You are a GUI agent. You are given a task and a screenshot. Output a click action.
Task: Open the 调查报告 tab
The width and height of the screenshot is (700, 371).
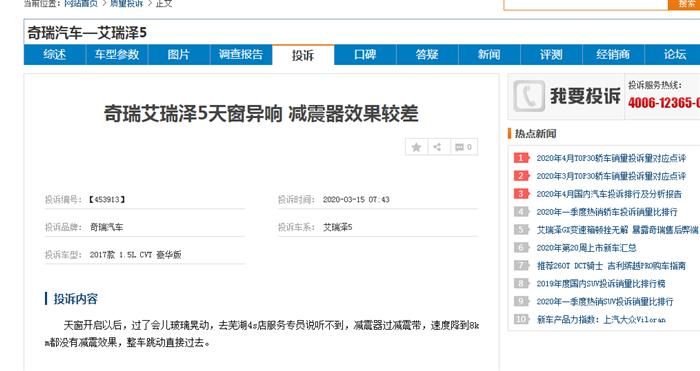tap(241, 54)
